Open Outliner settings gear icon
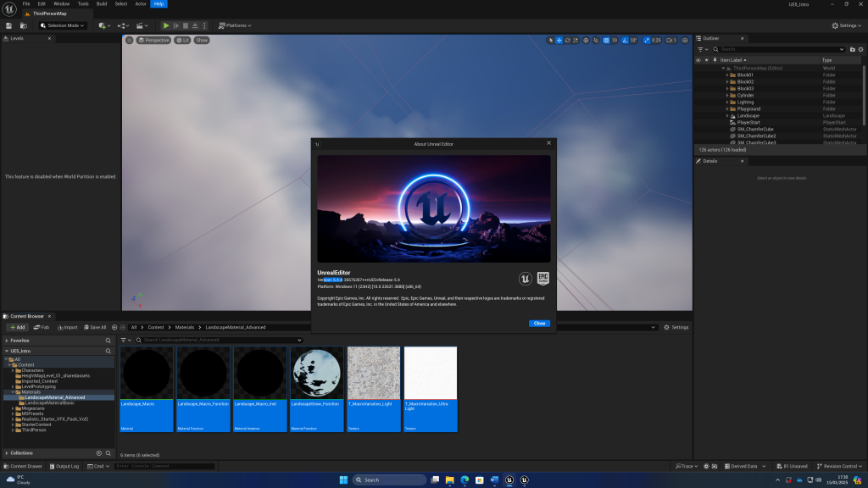The height and width of the screenshot is (488, 868). pos(861,49)
